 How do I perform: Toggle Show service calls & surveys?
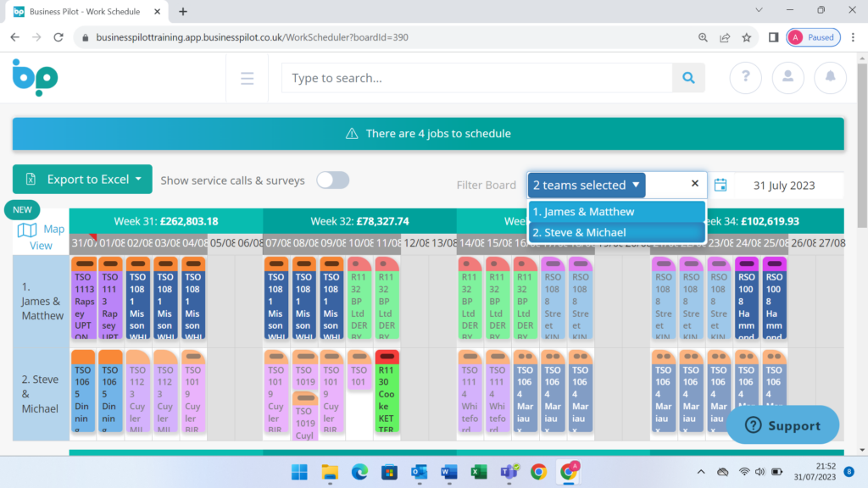coord(332,180)
